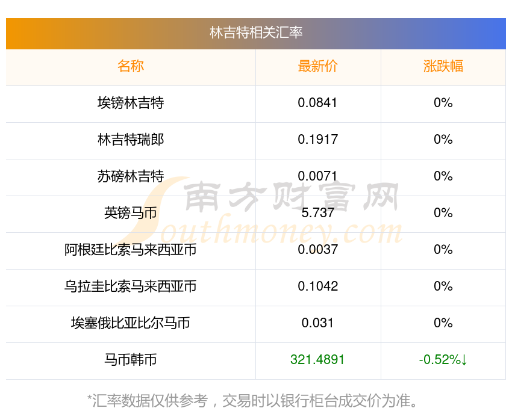Click the 林吉特相关汇率 table title banner
This screenshot has height=420, width=512.
(x=255, y=33)
